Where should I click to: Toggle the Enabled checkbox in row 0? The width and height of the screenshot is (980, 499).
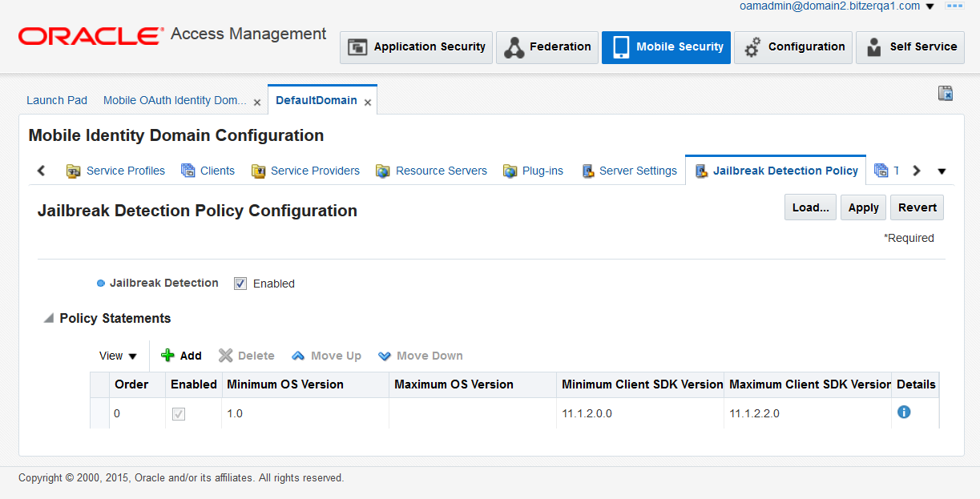[179, 414]
